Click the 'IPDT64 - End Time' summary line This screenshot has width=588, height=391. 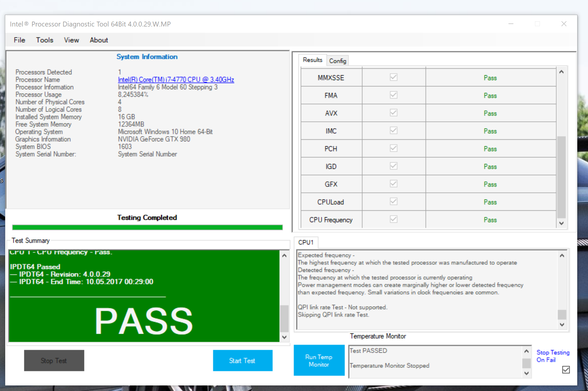[x=81, y=282]
